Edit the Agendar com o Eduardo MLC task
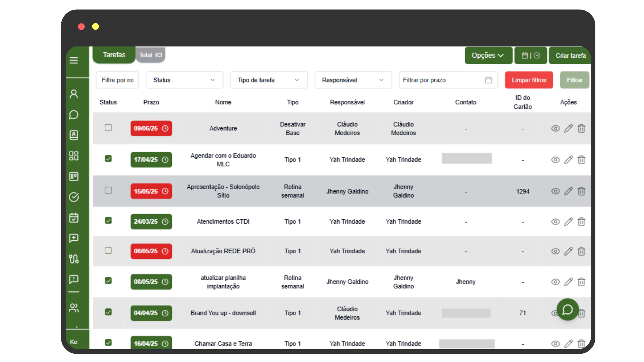The image size is (644, 362). point(568,160)
